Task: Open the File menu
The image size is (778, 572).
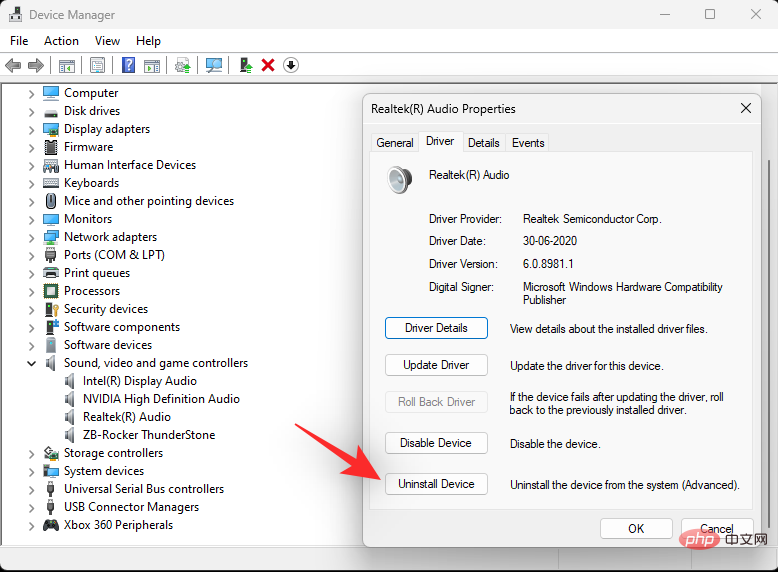Action: [19, 41]
